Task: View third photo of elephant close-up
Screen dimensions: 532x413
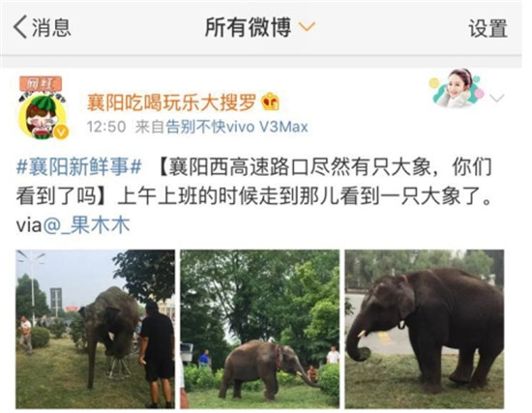Action: coord(425,329)
